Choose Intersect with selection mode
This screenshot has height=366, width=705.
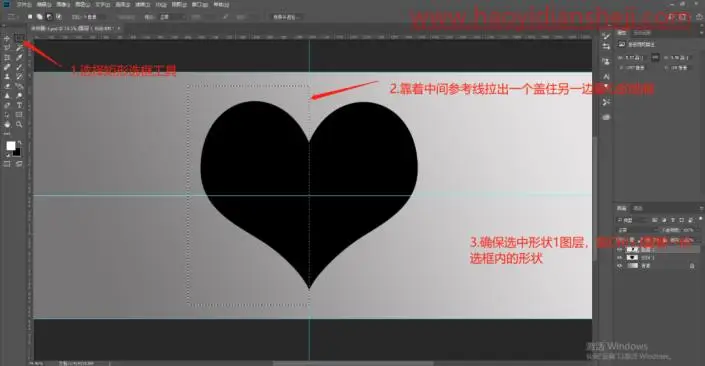pos(58,17)
